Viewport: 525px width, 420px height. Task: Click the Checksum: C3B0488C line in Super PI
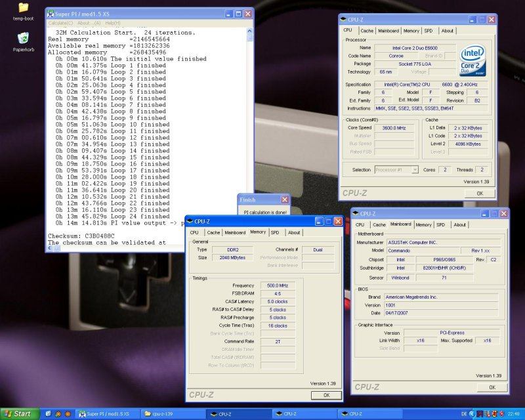tap(81, 236)
